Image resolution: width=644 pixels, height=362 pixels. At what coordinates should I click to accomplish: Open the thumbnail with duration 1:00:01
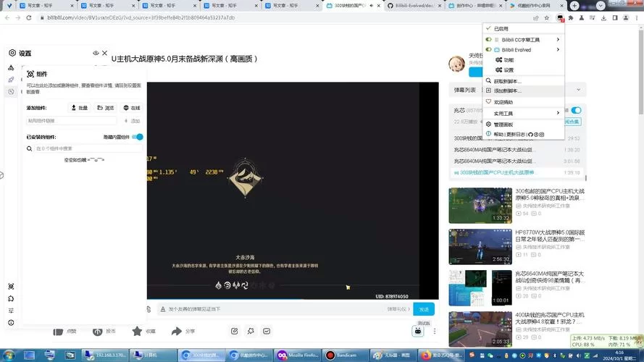pos(480,287)
